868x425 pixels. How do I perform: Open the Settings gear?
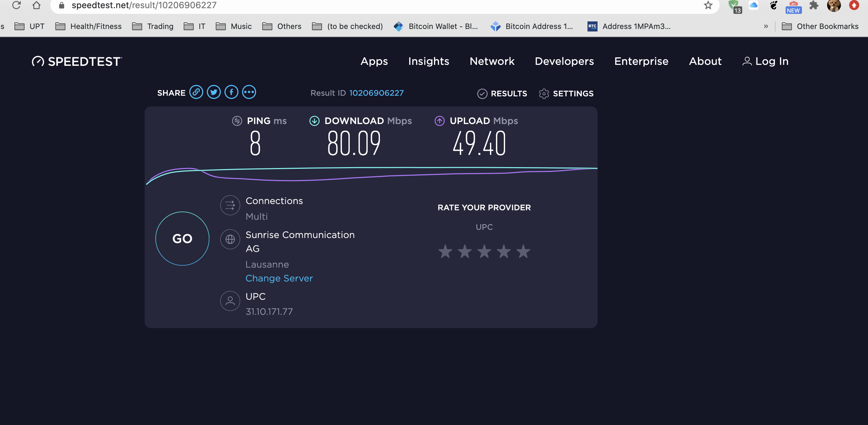(x=566, y=93)
